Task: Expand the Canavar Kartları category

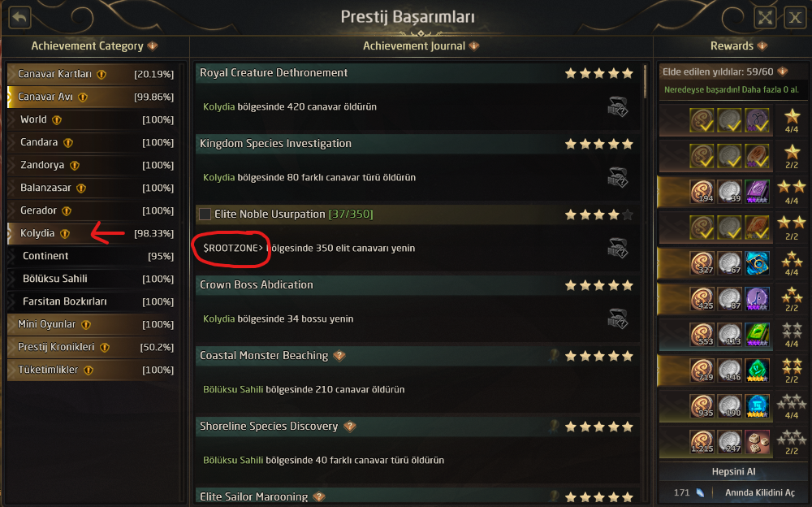Action: click(57, 74)
